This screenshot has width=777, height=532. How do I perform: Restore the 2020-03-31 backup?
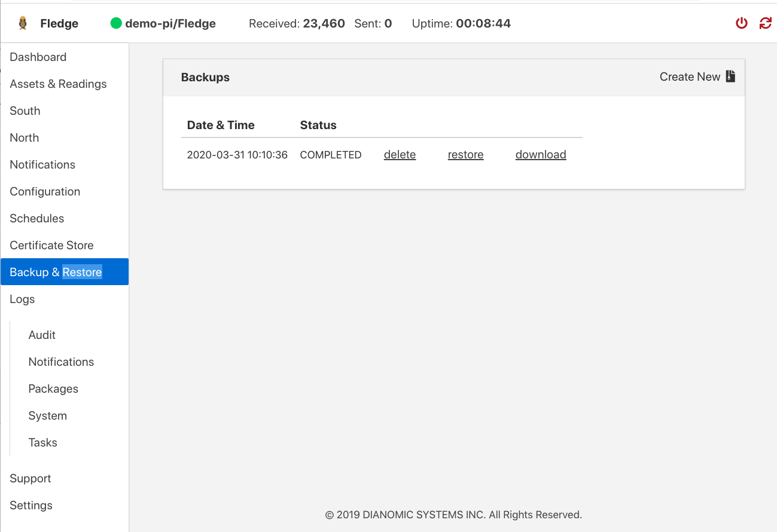tap(465, 155)
